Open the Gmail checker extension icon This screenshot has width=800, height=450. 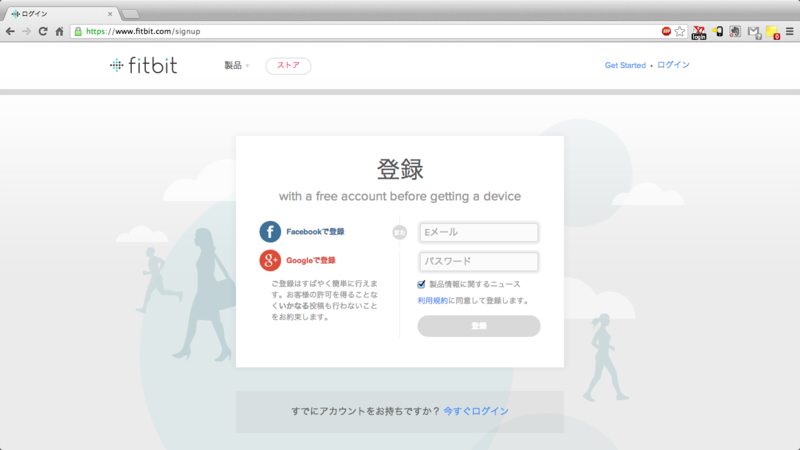pyautogui.click(x=754, y=32)
